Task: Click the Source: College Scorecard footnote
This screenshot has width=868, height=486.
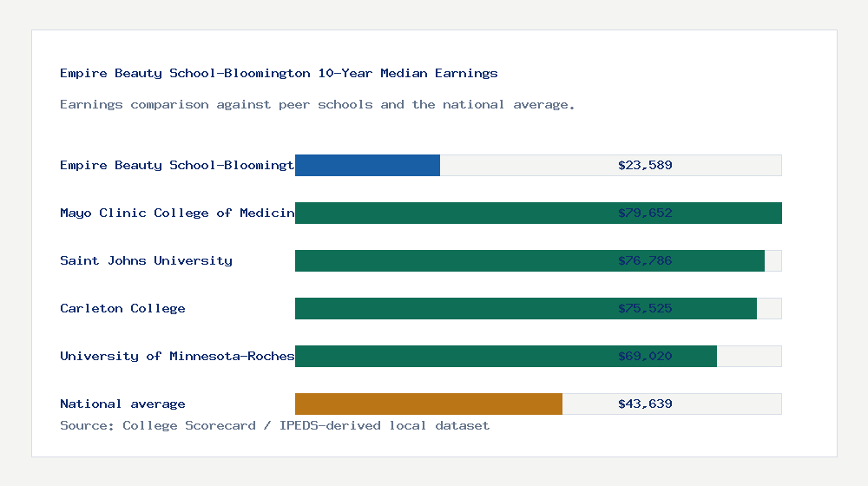Action: 274,425
